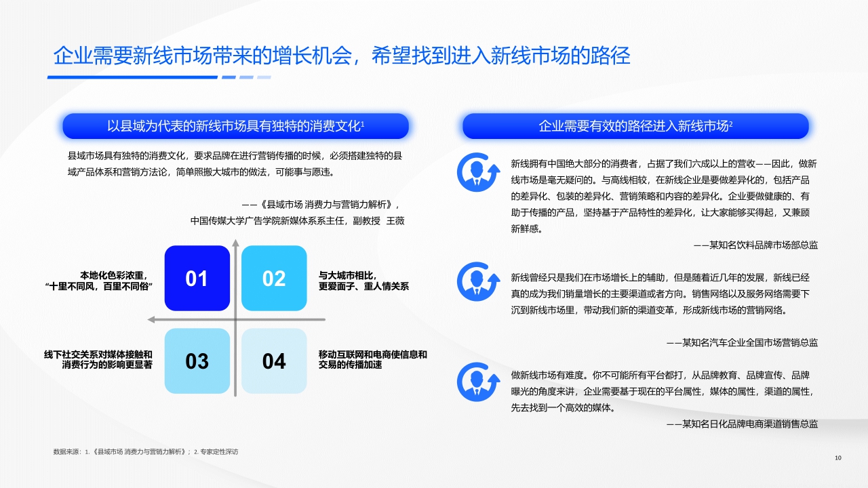Select the pale blue tile numbered 04
This screenshot has width=868, height=488.
(273, 361)
